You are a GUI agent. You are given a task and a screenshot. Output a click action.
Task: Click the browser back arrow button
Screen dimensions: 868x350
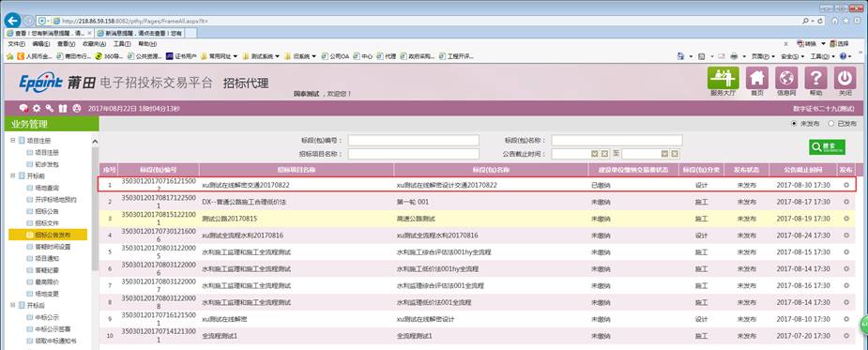tap(12, 20)
